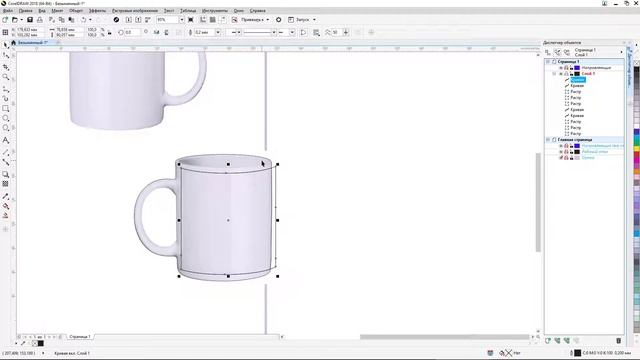Screen dimensions: 640x360
Task: Click the Import icon
Action: (x=129, y=20)
